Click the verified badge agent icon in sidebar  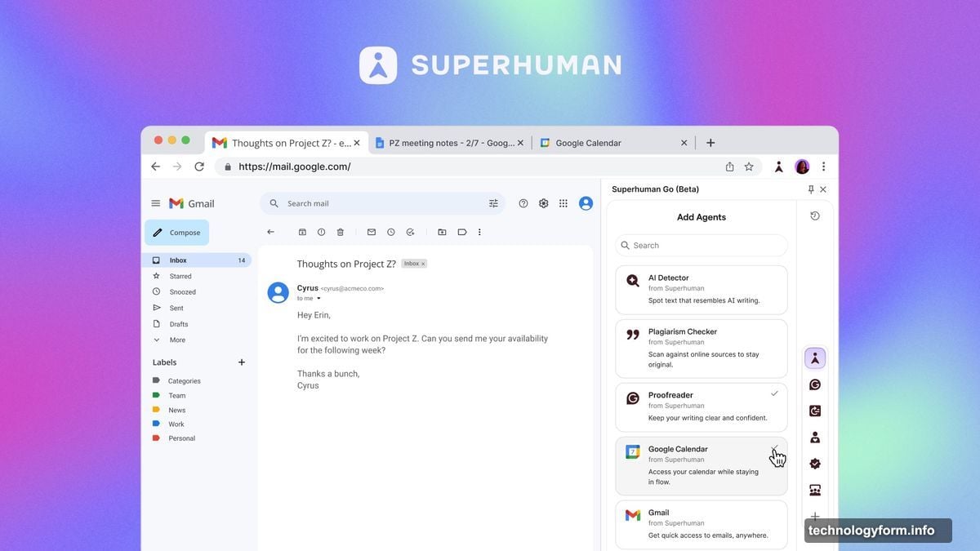[x=815, y=464]
